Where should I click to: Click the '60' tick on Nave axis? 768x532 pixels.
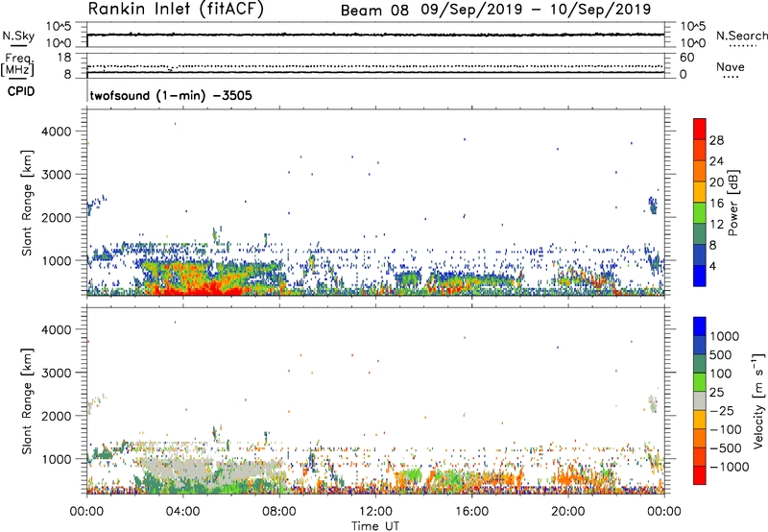(x=687, y=58)
